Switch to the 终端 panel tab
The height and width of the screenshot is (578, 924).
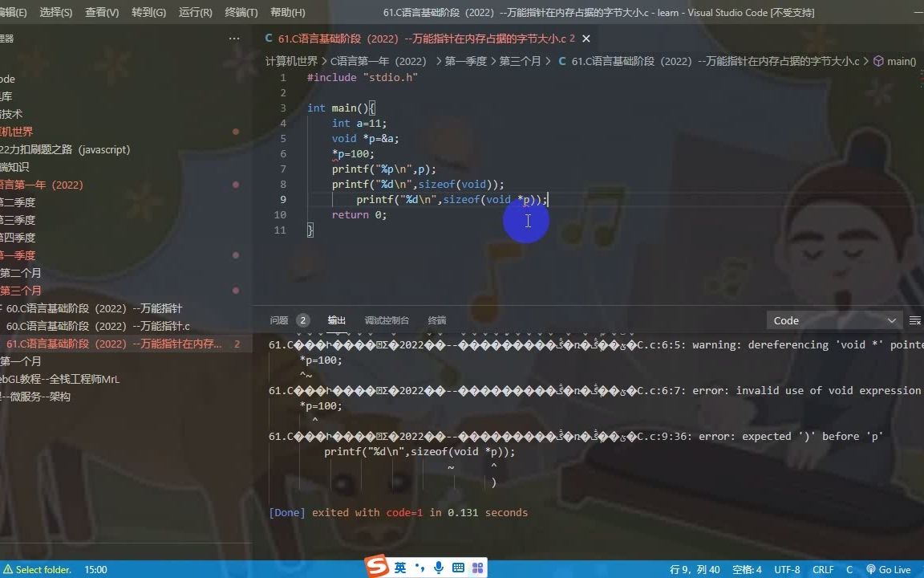436,320
